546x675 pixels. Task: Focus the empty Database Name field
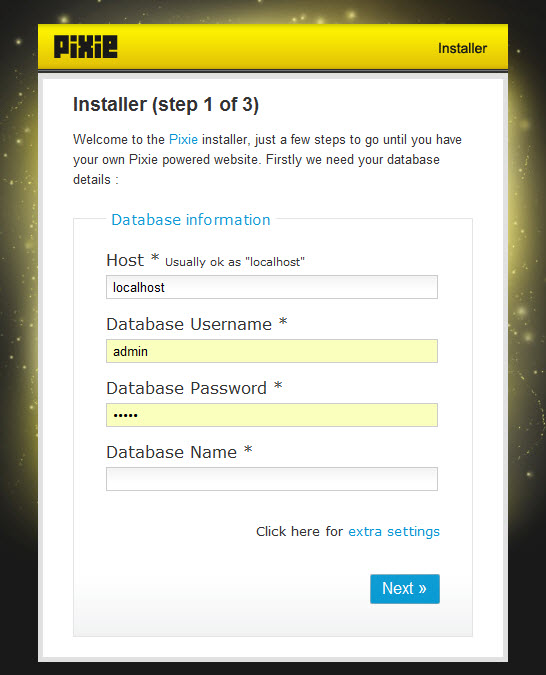coord(272,479)
